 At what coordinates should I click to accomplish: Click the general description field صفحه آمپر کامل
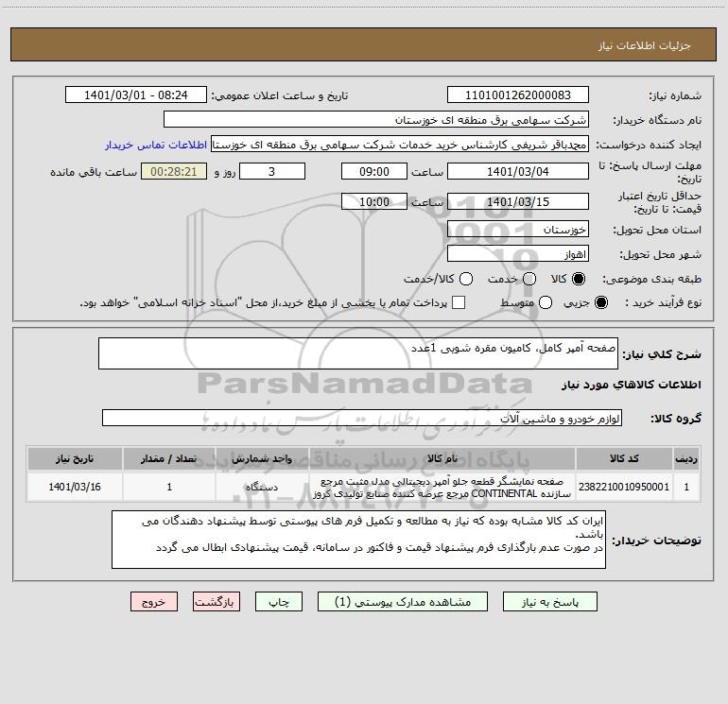click(358, 353)
